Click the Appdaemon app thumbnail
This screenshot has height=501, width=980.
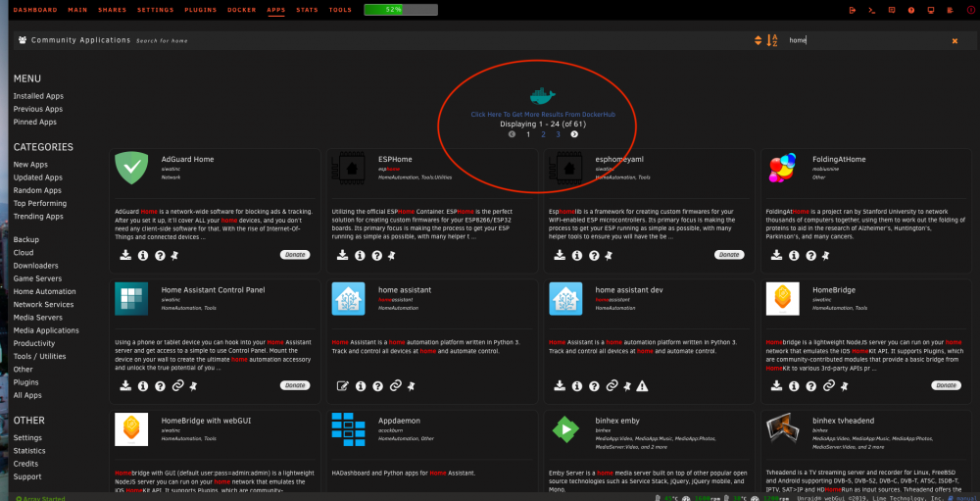[348, 429]
